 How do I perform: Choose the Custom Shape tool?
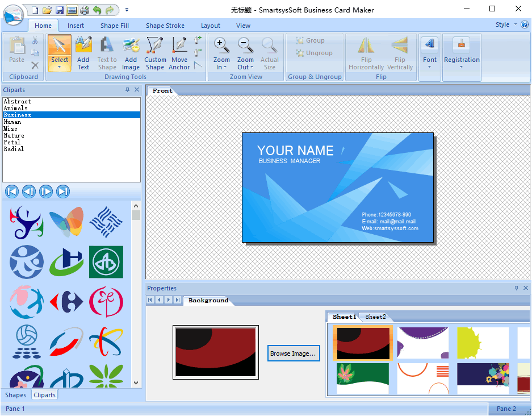(x=155, y=52)
